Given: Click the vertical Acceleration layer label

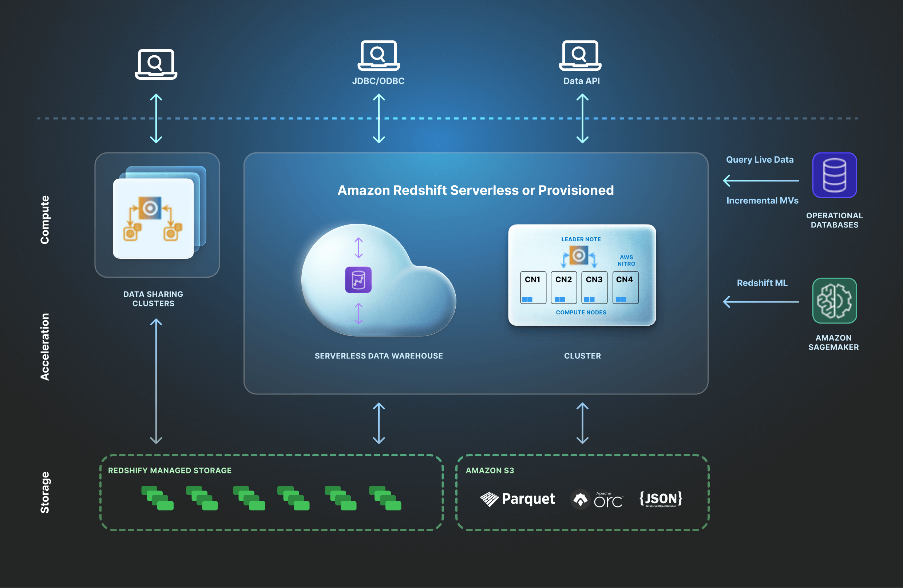Looking at the screenshot, I should point(45,347).
